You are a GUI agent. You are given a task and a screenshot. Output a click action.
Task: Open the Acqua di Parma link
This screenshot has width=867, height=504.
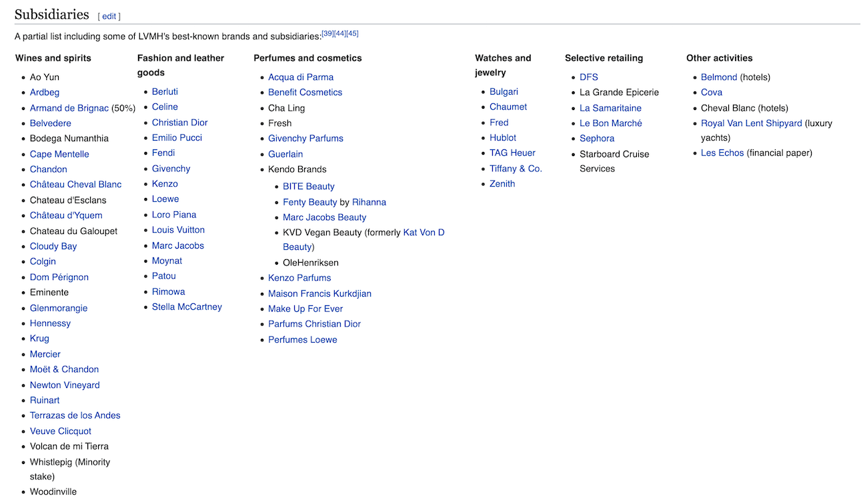(x=301, y=77)
